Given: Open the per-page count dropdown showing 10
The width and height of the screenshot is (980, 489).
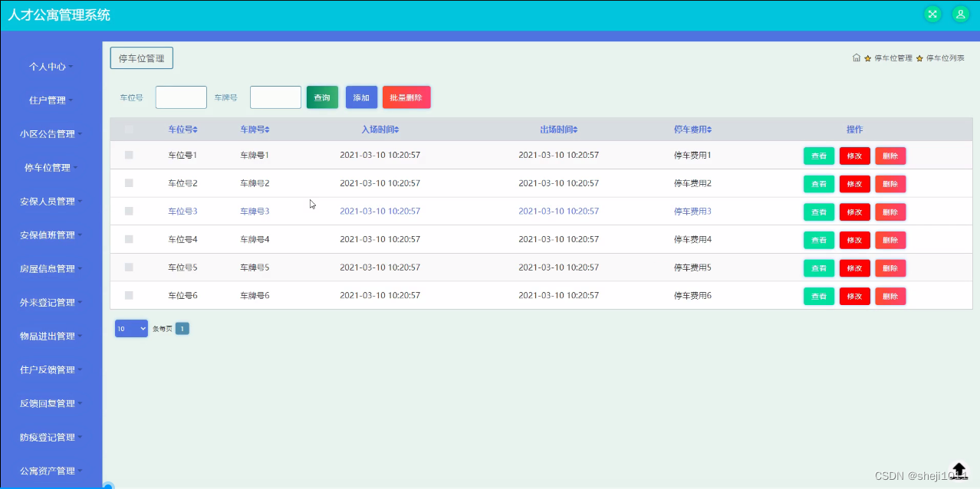Looking at the screenshot, I should click(131, 327).
